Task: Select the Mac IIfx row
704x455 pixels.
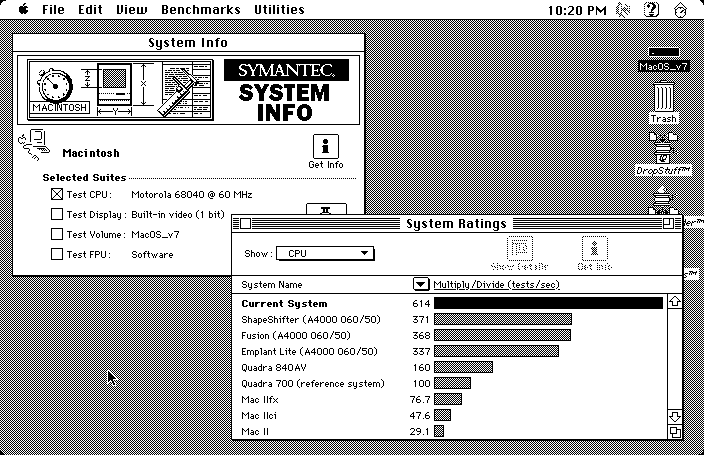Action: tap(449, 399)
